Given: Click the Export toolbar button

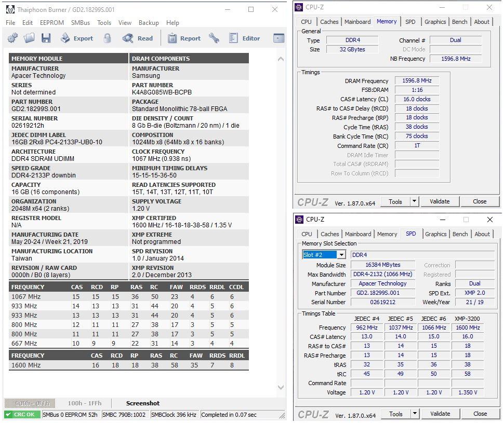Looking at the screenshot, I should coord(76,38).
